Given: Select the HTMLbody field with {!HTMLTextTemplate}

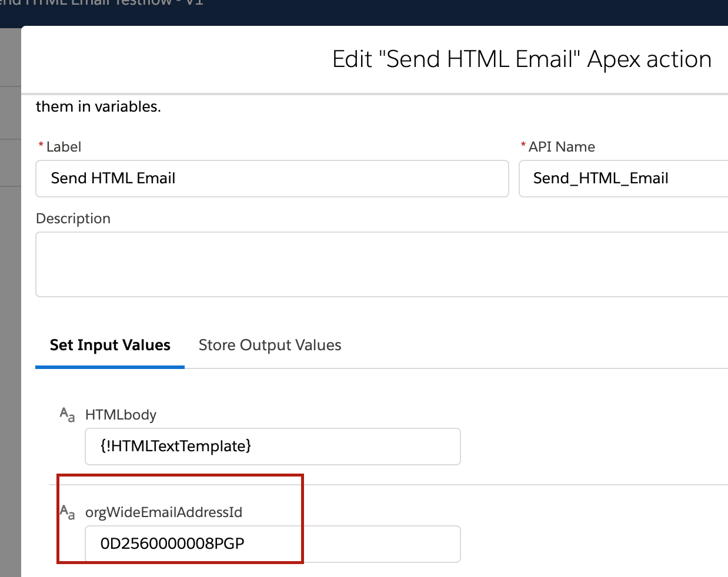Looking at the screenshot, I should click(272, 447).
